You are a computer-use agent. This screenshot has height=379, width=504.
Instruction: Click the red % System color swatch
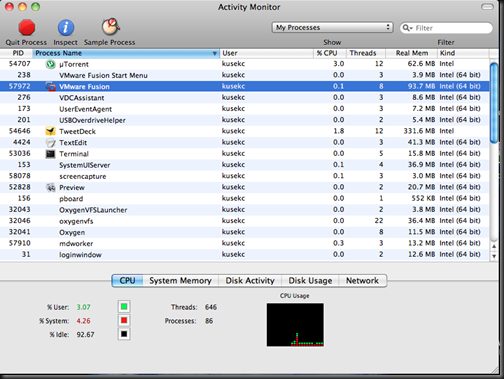(x=124, y=320)
